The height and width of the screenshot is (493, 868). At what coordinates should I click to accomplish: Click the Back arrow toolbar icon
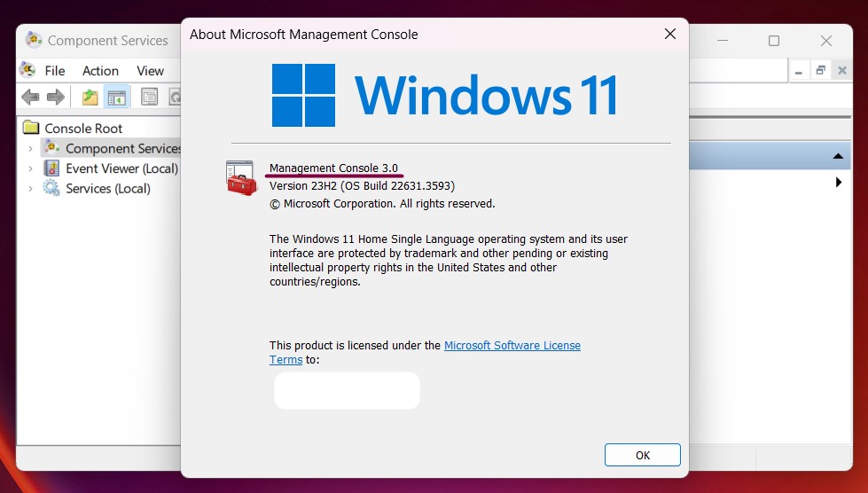(30, 98)
